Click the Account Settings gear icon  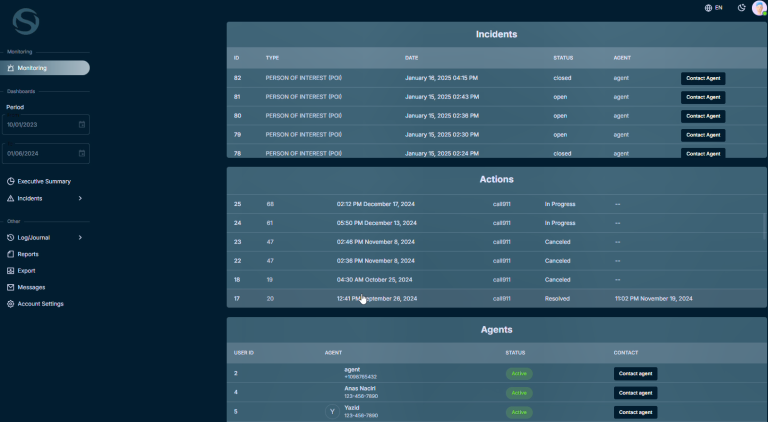tap(10, 303)
